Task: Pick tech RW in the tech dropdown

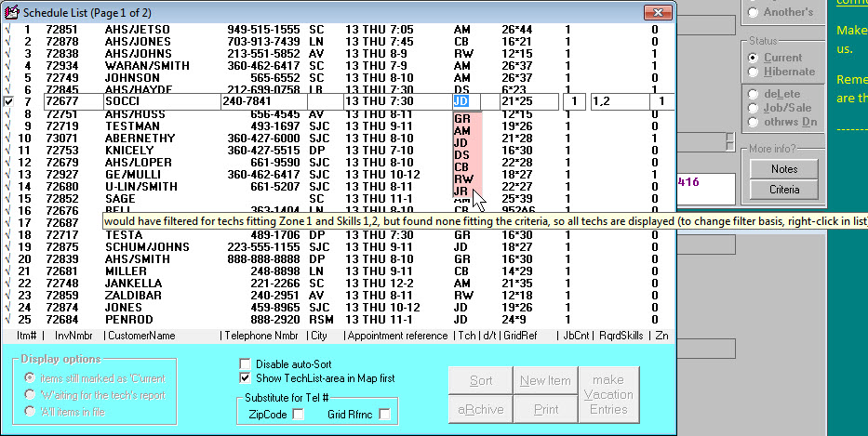Action: point(462,178)
